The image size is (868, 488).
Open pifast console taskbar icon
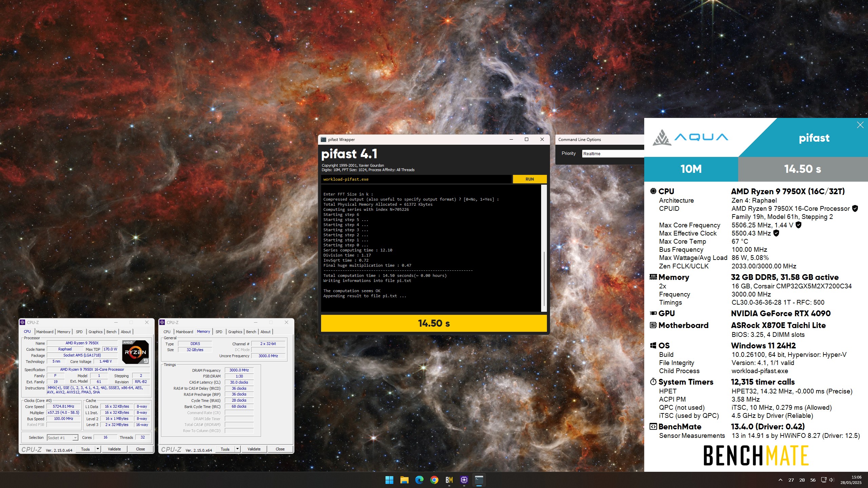tap(479, 480)
